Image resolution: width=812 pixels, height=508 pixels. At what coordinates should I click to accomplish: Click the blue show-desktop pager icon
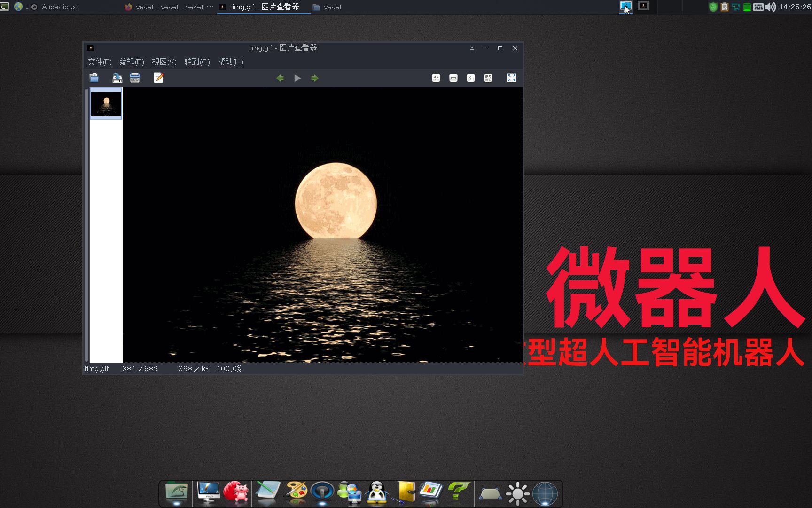tap(625, 7)
